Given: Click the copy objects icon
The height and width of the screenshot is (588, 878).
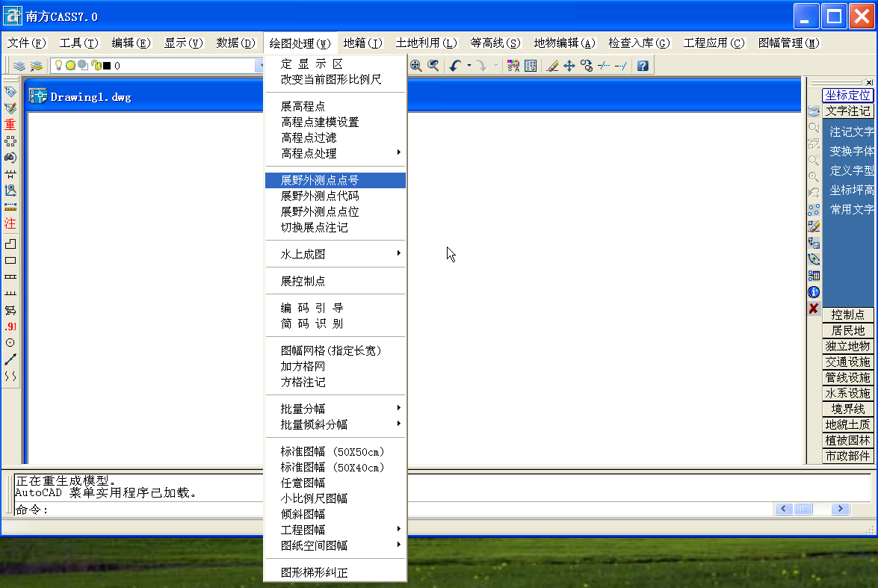Looking at the screenshot, I should pyautogui.click(x=587, y=66).
